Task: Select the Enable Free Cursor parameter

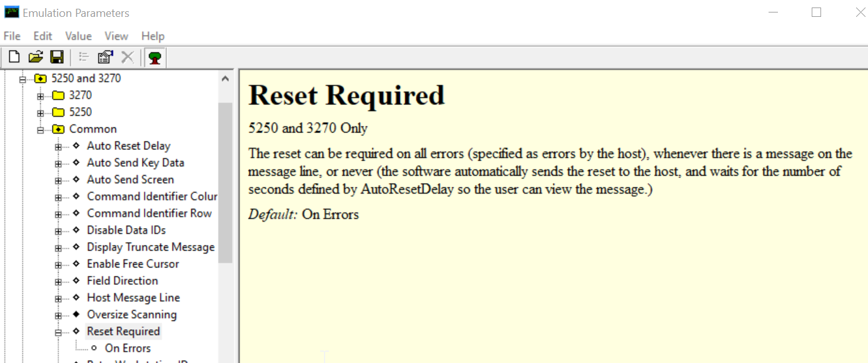Action: 133,264
